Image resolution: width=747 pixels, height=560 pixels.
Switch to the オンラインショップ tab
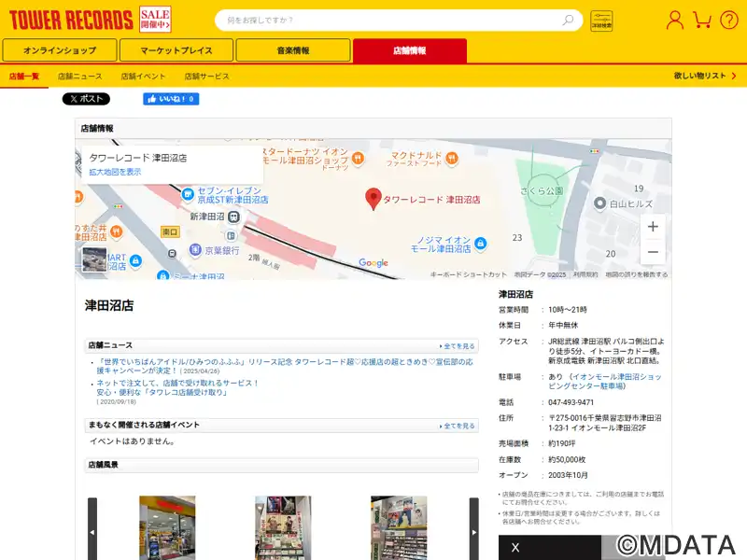pos(60,50)
